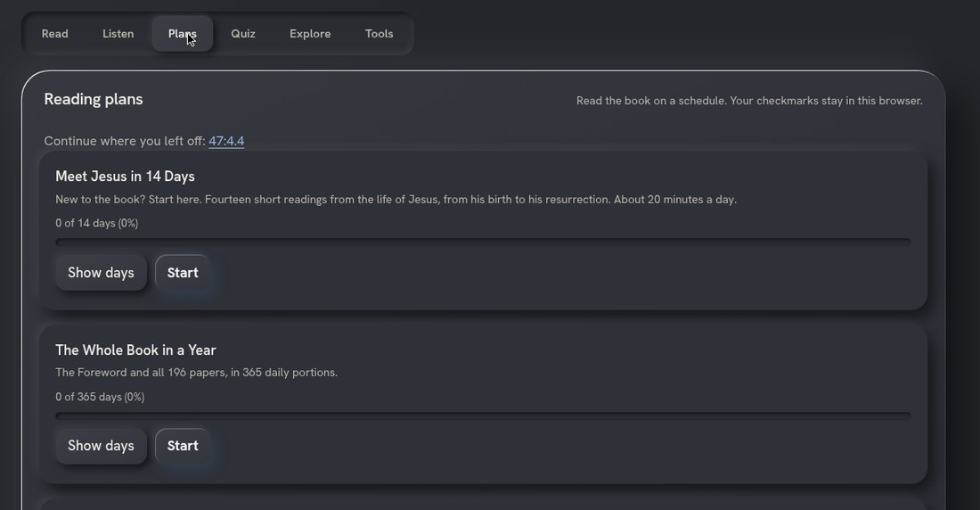Click the Reading plans heading

[x=94, y=100]
